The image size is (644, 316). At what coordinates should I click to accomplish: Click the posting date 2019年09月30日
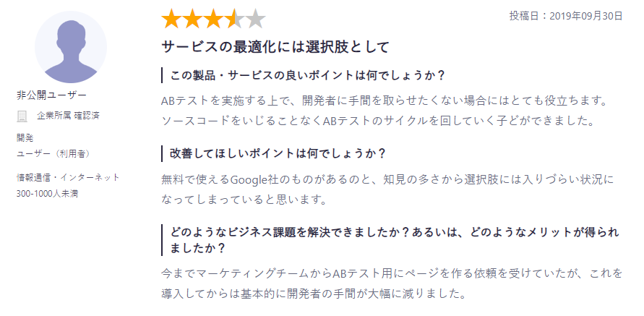point(566,15)
